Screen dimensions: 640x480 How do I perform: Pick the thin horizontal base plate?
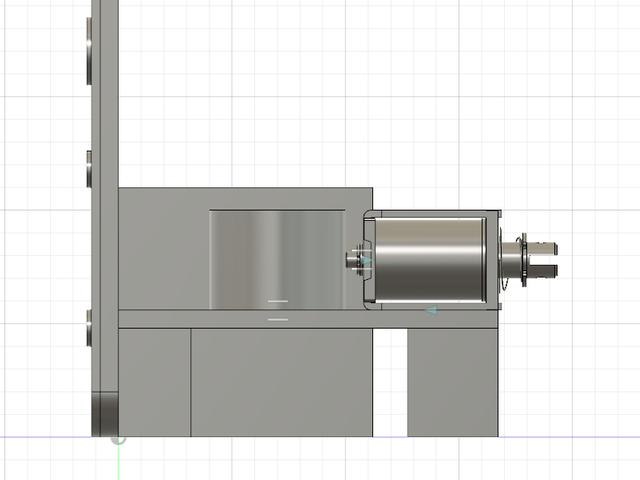[x=300, y=320]
